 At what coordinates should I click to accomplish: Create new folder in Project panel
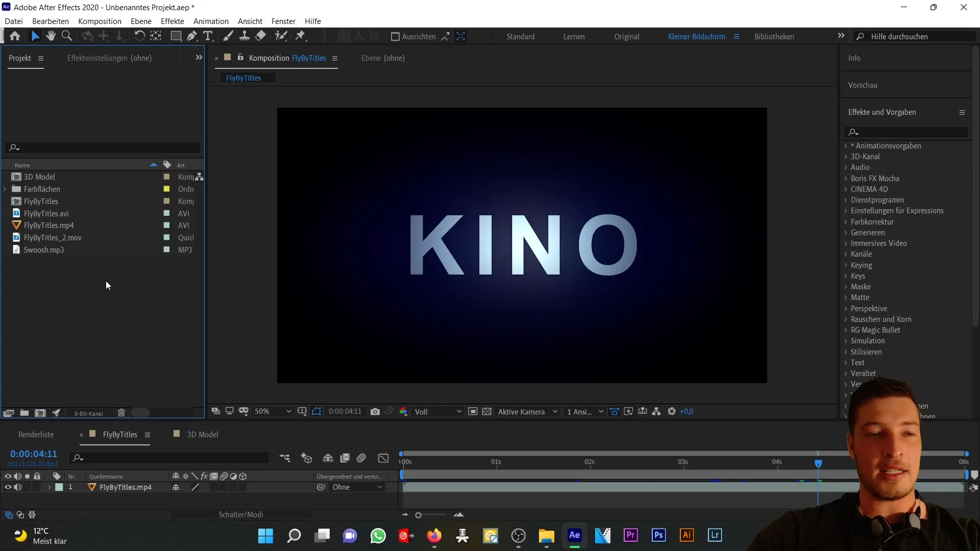(24, 413)
